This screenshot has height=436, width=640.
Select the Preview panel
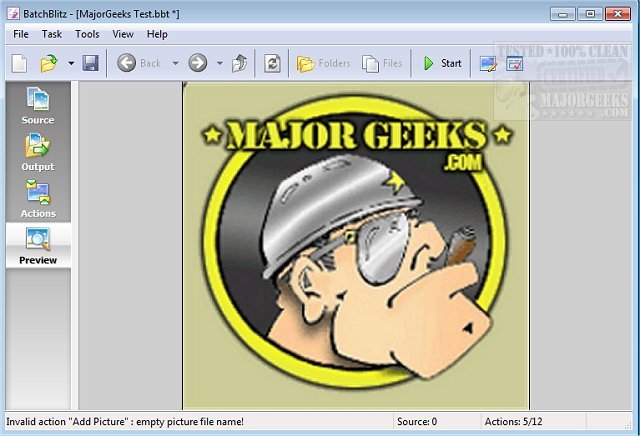(x=38, y=246)
